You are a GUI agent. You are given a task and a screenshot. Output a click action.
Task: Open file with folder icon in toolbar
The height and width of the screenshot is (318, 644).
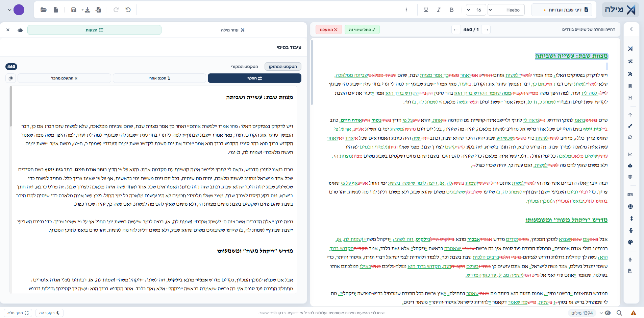click(44, 10)
